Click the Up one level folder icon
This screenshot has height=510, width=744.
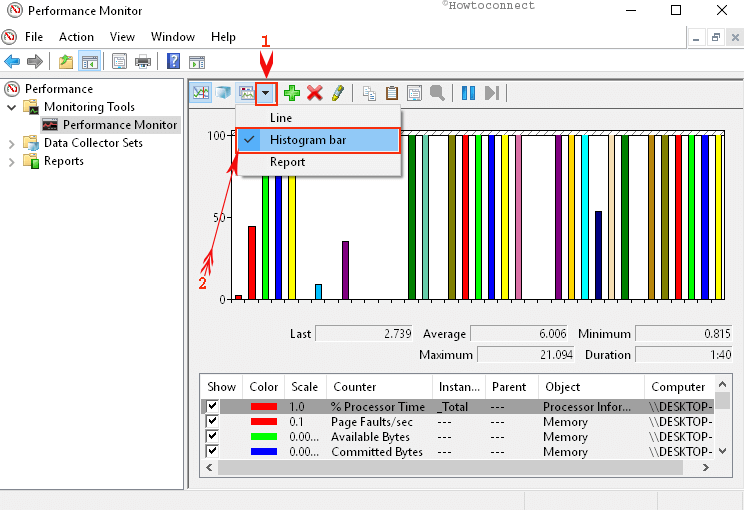click(x=66, y=62)
